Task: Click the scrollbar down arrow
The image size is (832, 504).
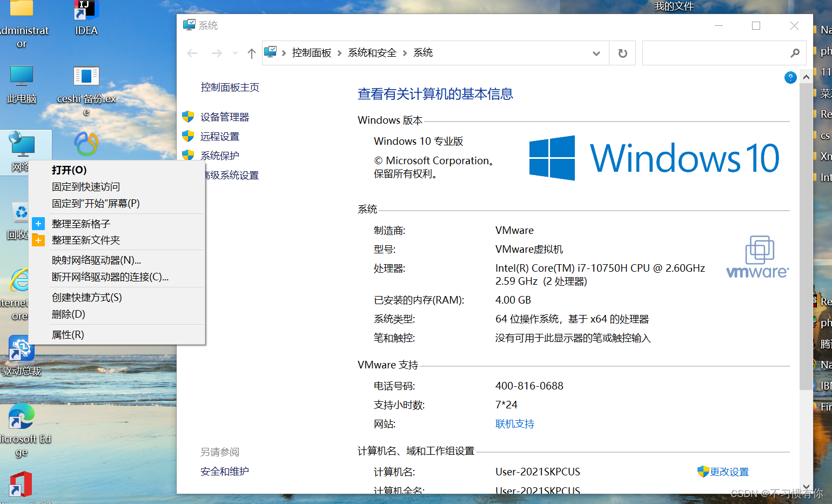Action: [x=806, y=487]
